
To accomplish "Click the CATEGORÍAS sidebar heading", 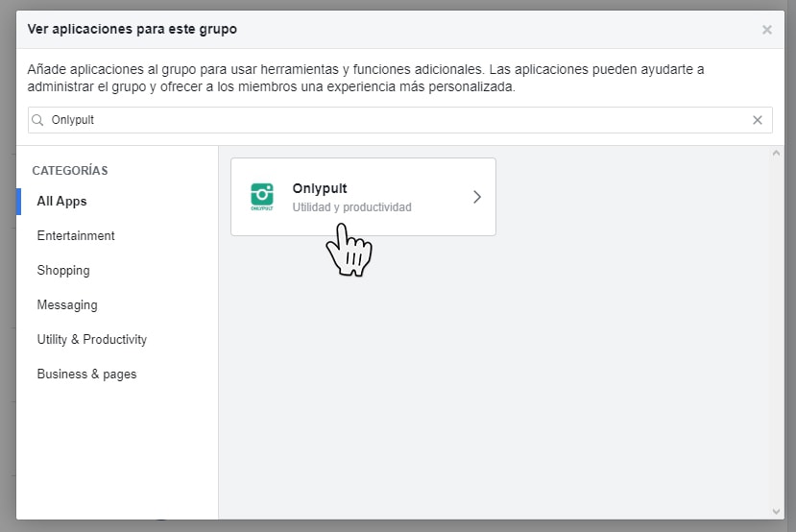I will [x=70, y=171].
